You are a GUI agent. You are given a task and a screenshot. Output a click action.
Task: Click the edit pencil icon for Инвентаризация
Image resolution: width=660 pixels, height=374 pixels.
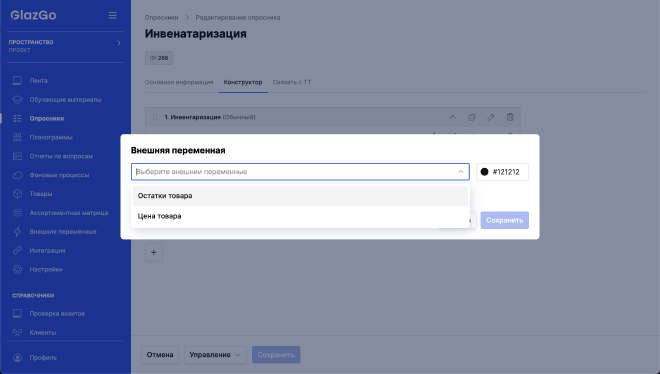click(x=491, y=117)
